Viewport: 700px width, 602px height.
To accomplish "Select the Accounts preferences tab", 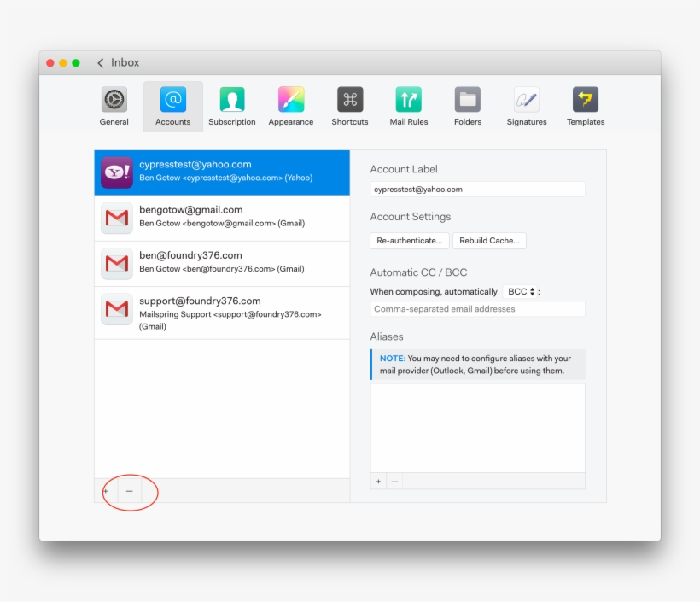I will [172, 106].
